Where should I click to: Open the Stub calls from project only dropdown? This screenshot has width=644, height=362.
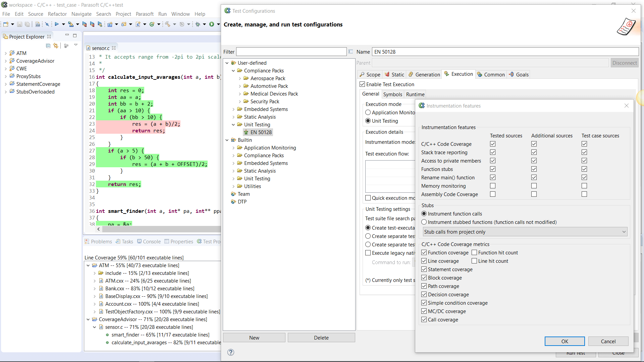[525, 232]
